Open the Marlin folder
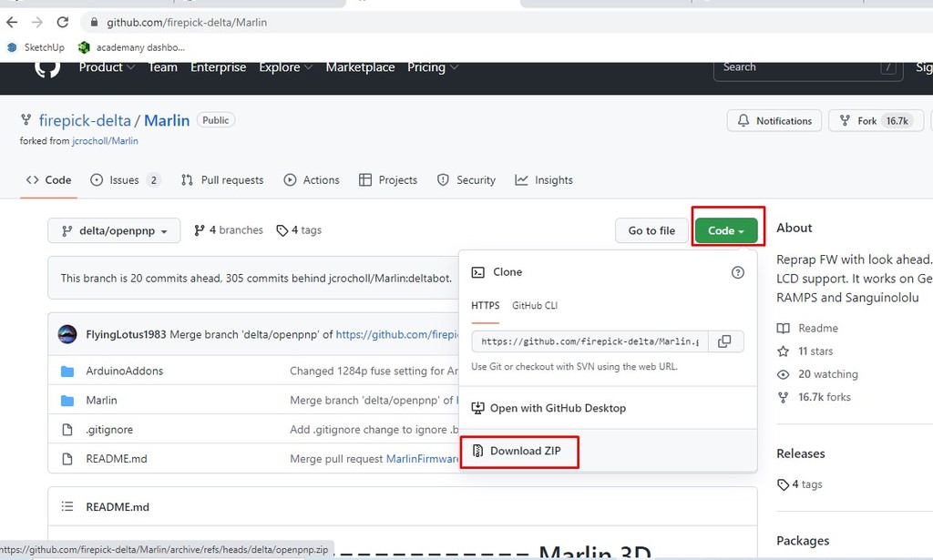 pyautogui.click(x=101, y=400)
